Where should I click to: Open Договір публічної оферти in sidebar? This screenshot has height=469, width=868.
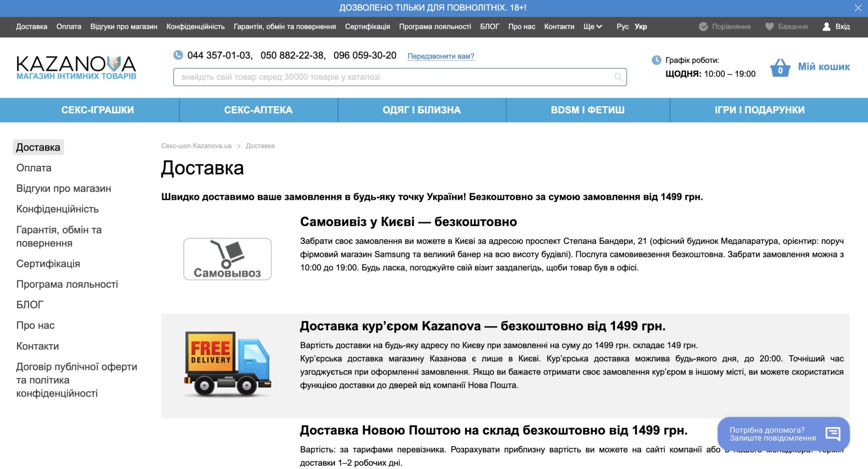(76, 380)
